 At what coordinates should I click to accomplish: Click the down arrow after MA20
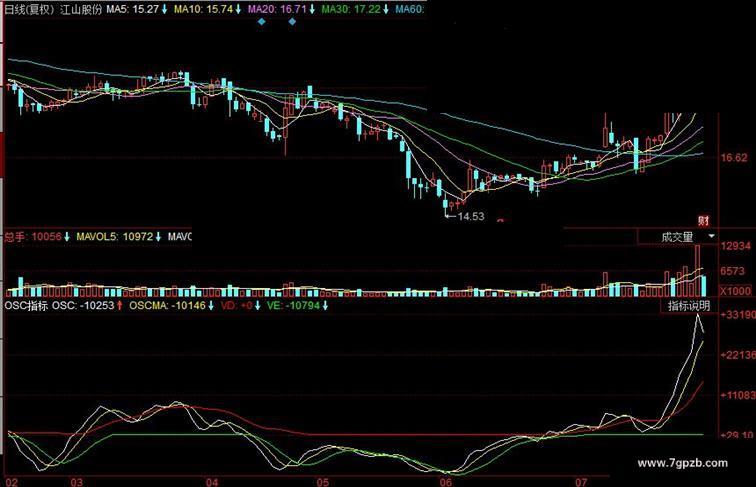312,9
